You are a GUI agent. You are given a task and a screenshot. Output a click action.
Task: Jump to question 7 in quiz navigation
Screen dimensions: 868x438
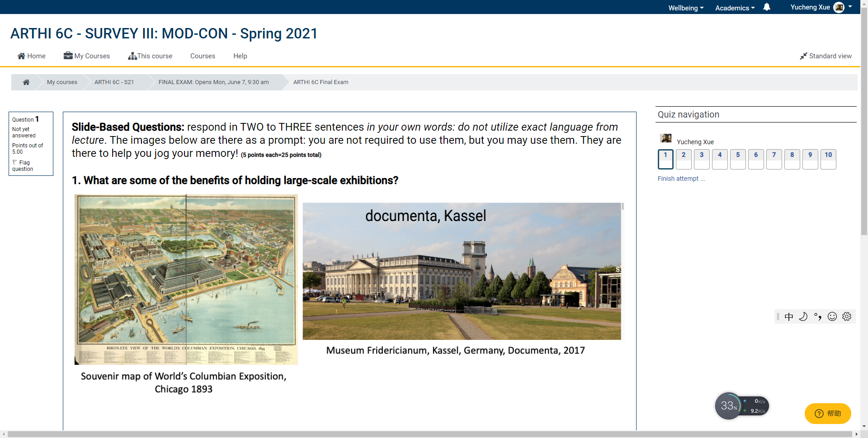774,159
